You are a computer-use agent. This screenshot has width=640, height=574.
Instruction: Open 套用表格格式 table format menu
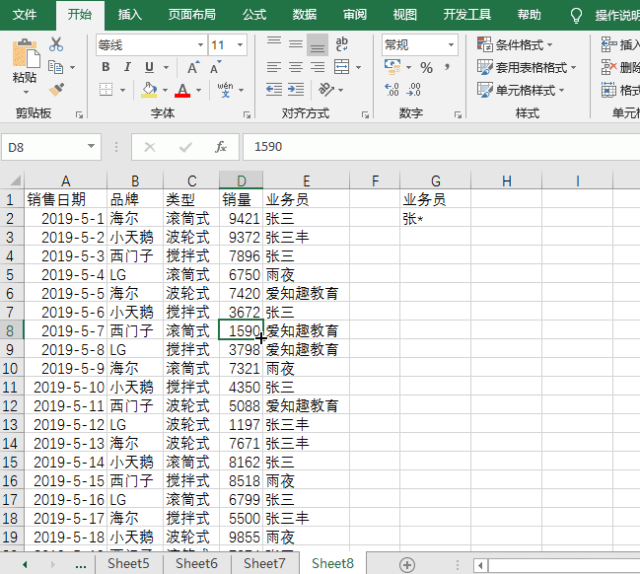527,67
